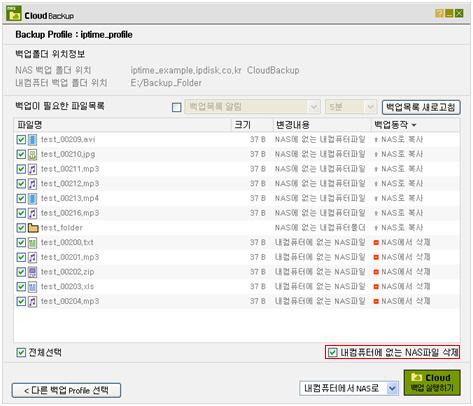The image size is (473, 406).
Task: Click the Cloud 백업 실행하기 button
Action: (432, 383)
